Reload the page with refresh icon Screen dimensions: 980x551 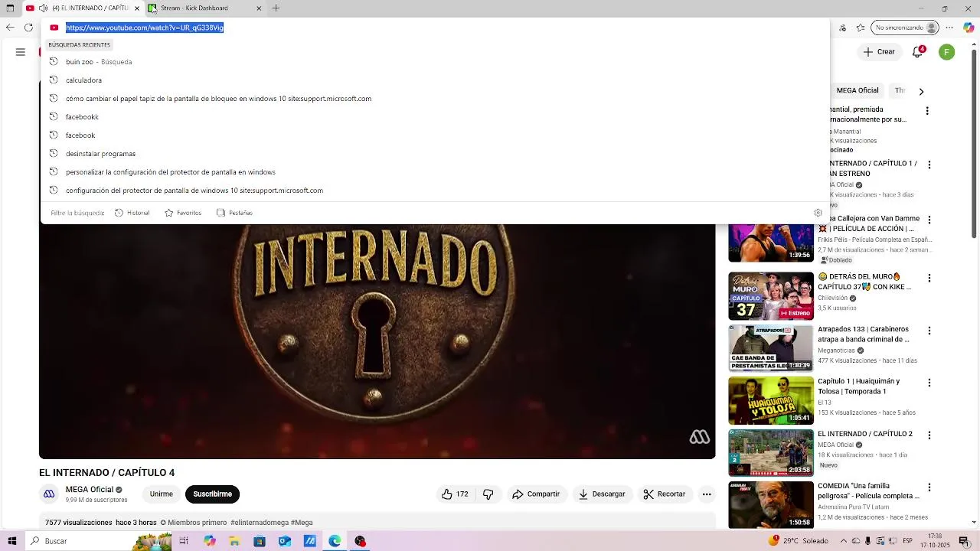(28, 28)
